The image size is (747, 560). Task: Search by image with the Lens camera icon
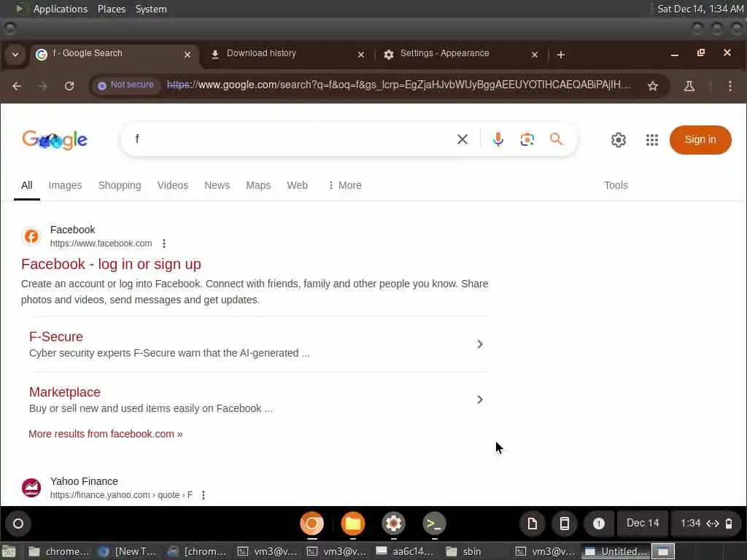[527, 139]
